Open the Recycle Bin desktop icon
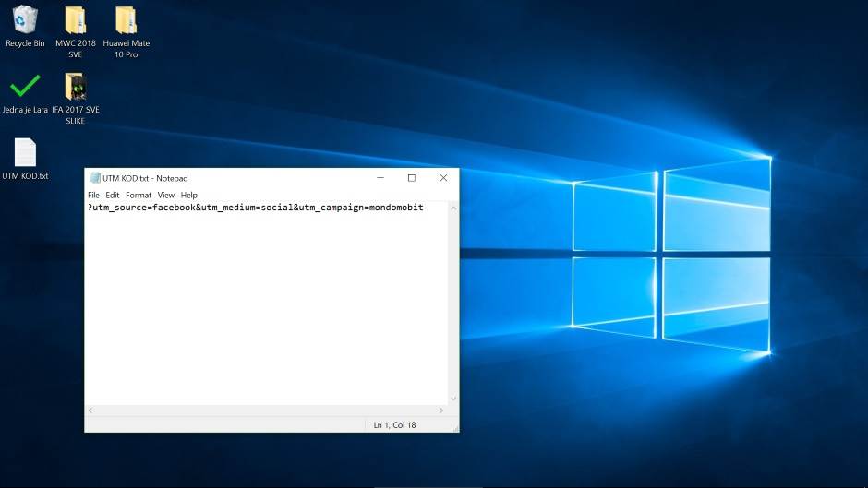Viewport: 868px width, 488px height. click(25, 20)
